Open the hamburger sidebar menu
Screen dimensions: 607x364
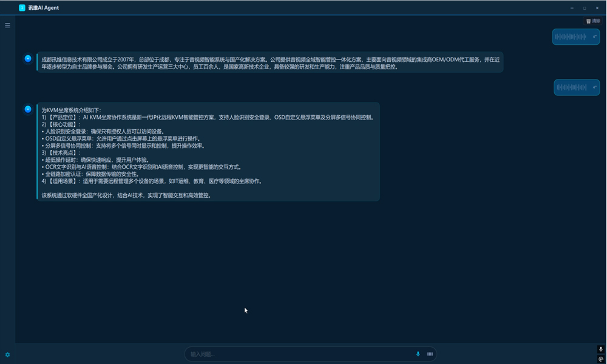tap(7, 25)
